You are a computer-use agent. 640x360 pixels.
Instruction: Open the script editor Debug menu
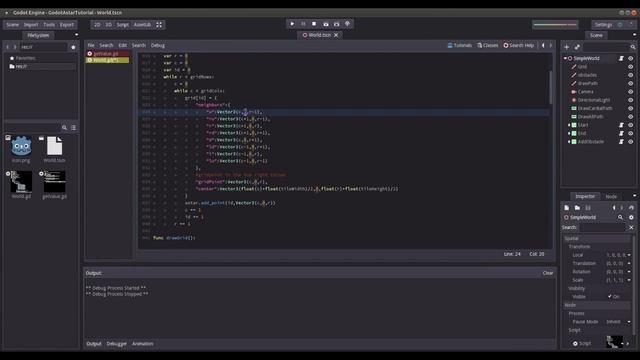coord(158,45)
